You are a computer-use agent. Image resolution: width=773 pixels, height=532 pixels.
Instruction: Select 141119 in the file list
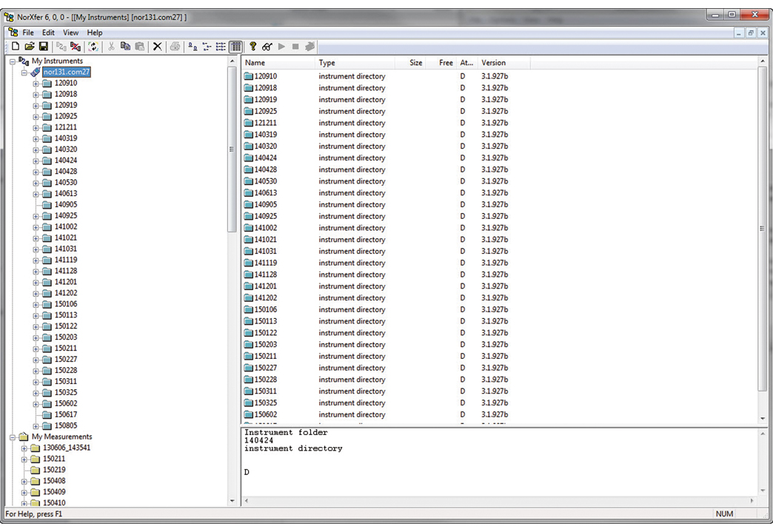tap(266, 263)
